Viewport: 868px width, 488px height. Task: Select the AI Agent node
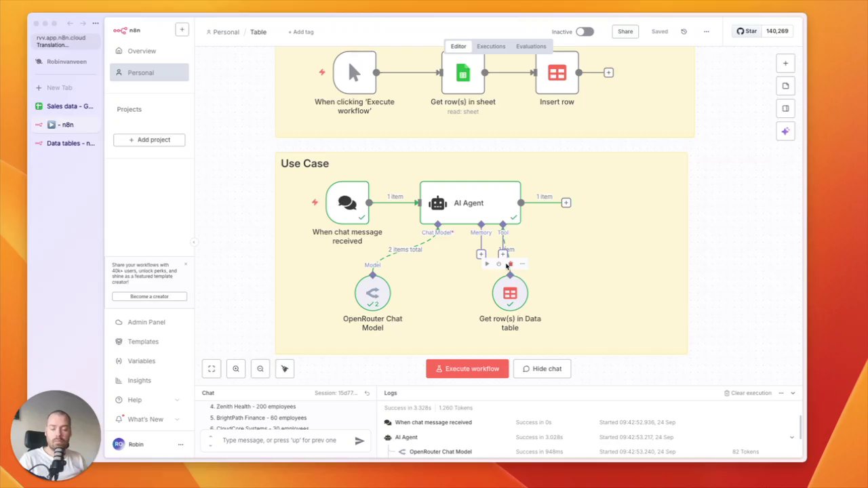click(x=470, y=203)
